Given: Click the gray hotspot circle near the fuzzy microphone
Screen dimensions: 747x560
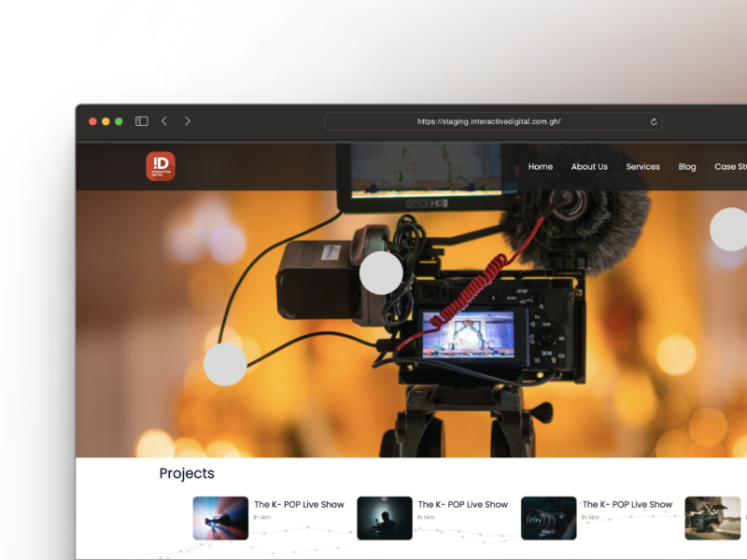Looking at the screenshot, I should 730,229.
